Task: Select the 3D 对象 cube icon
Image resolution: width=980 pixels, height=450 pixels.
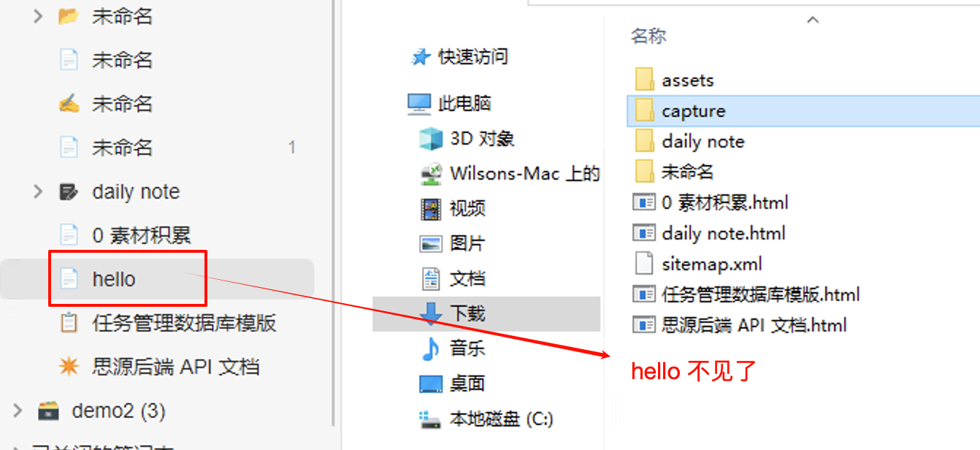Action: 431,138
